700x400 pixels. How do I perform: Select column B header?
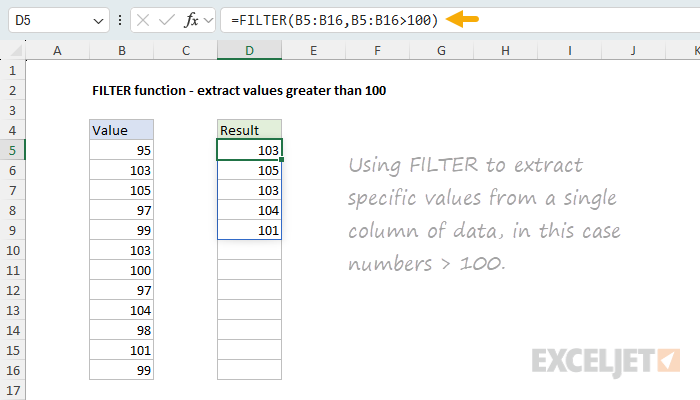point(121,50)
